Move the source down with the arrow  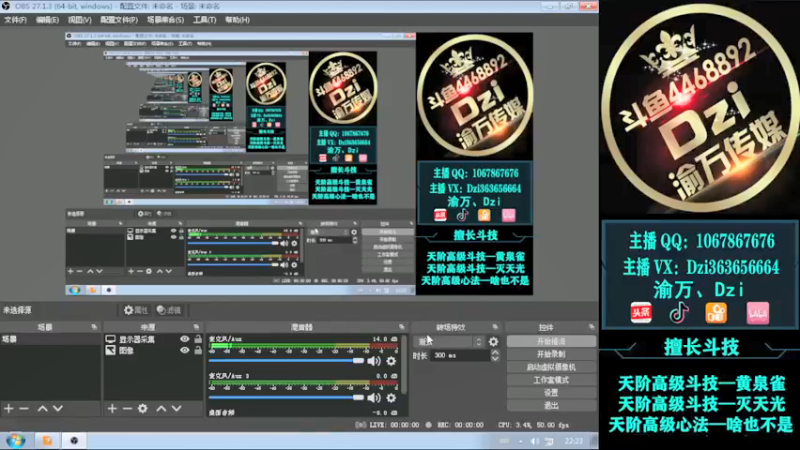pyautogui.click(x=177, y=408)
